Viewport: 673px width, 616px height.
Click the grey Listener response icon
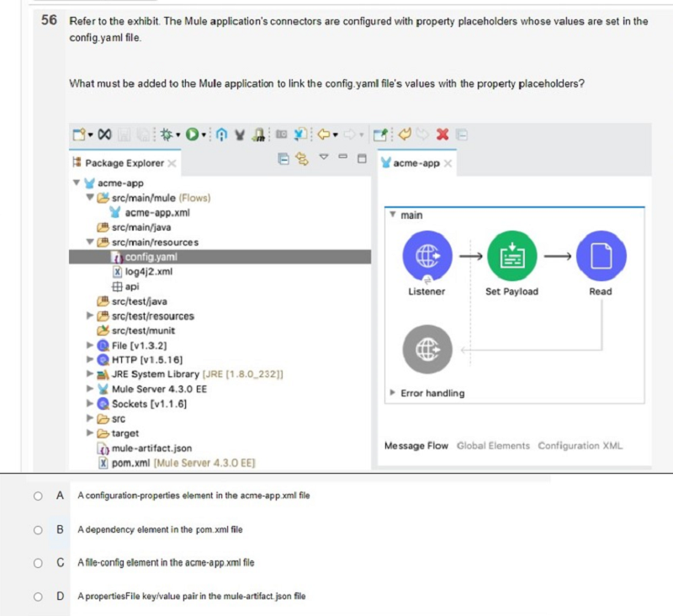[x=427, y=349]
